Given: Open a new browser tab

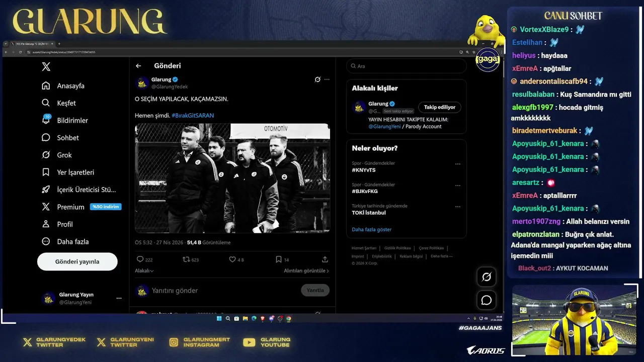Looking at the screenshot, I should [59, 44].
